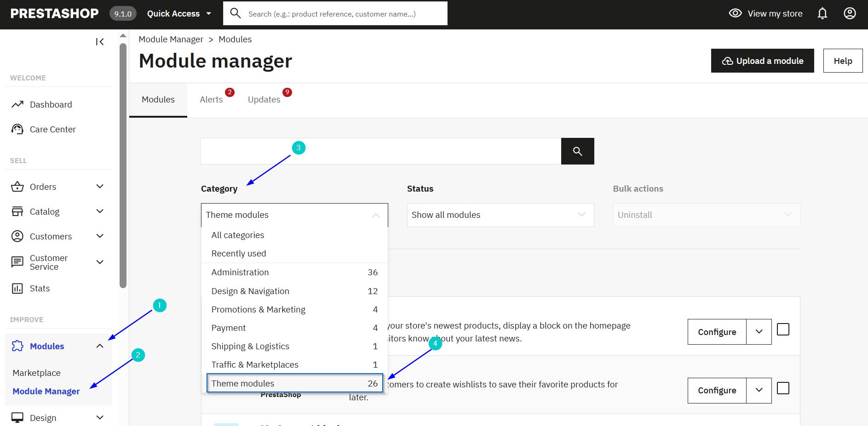Open the Status filter dropdown
This screenshot has width=868, height=426.
[500, 215]
